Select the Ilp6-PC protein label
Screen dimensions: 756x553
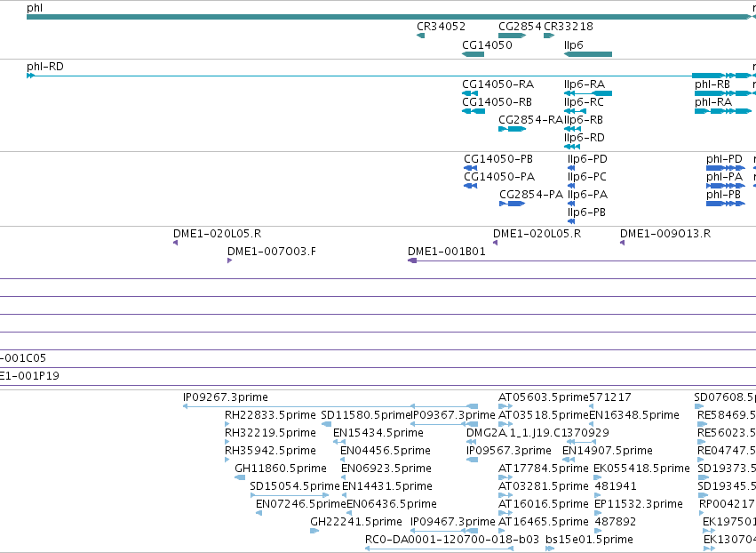pyautogui.click(x=587, y=177)
